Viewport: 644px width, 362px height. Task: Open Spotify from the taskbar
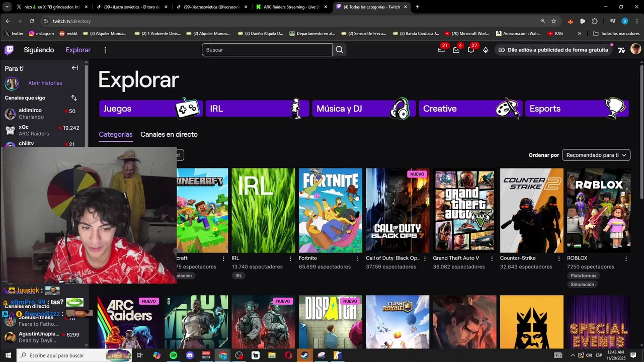click(x=173, y=355)
